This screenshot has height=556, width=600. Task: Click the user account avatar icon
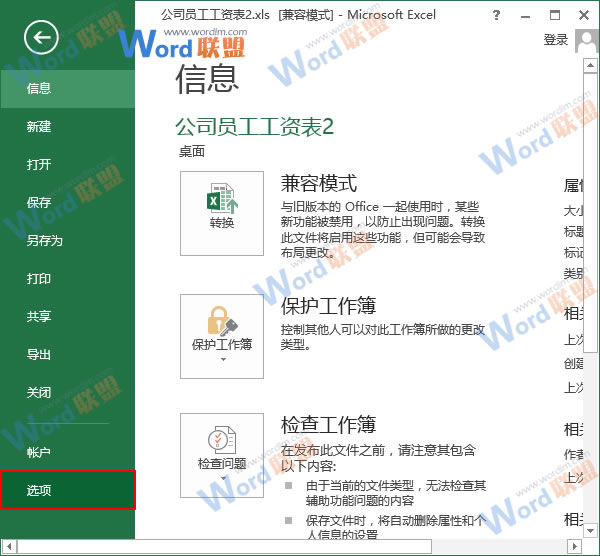587,40
